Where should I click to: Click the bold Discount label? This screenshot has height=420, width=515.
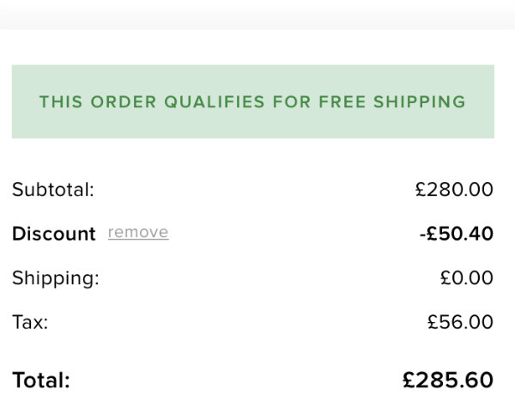(x=54, y=234)
